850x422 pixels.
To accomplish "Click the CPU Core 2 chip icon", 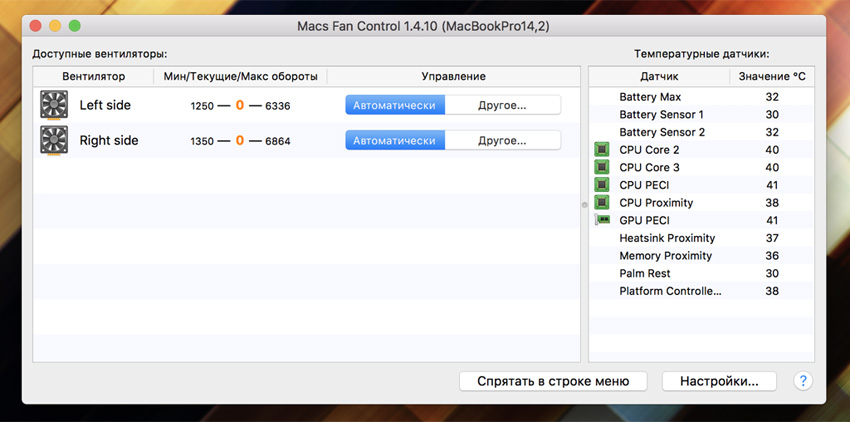I will coord(602,150).
